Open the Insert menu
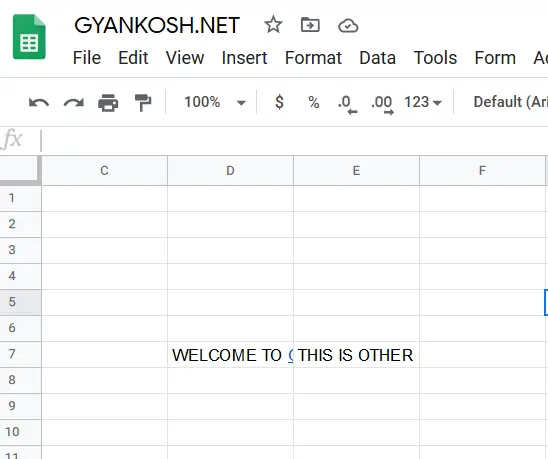The height and width of the screenshot is (459, 548). [244, 58]
